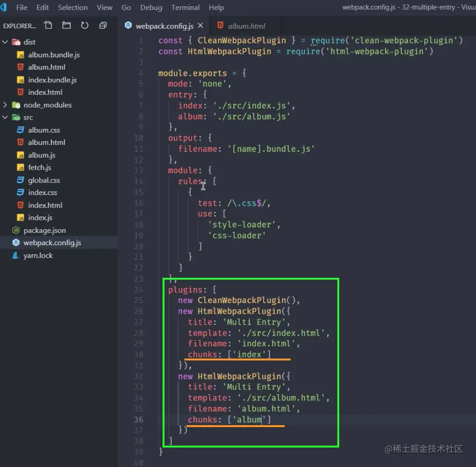
Task: Open package.json in the file tree
Action: pos(45,231)
